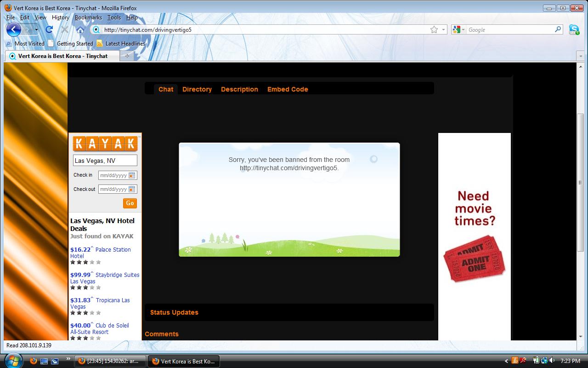This screenshot has height=368, width=588.
Task: Open the check-out date calendar icon
Action: 132,189
